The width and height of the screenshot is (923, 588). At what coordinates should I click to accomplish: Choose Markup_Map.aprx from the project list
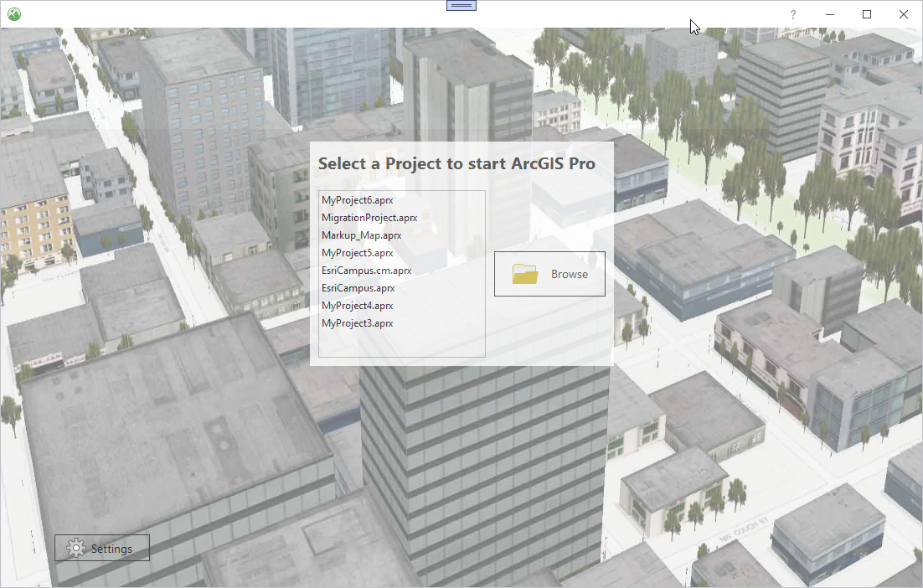coord(361,235)
